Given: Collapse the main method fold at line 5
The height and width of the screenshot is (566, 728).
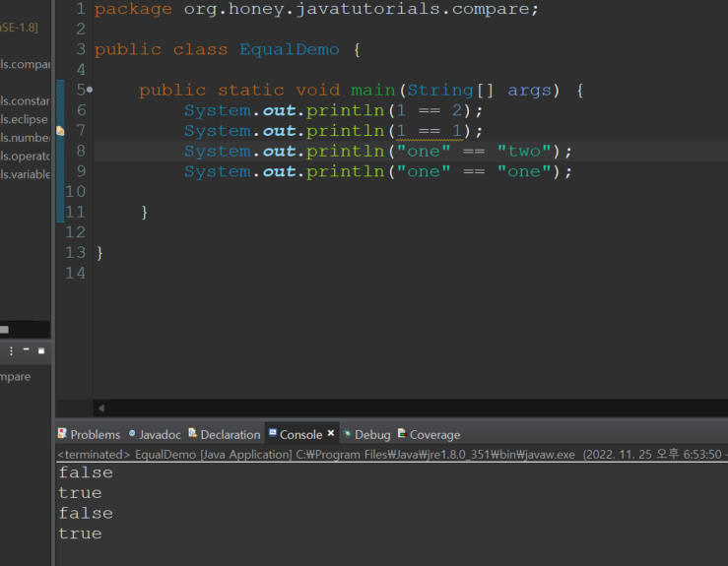Looking at the screenshot, I should 90,90.
